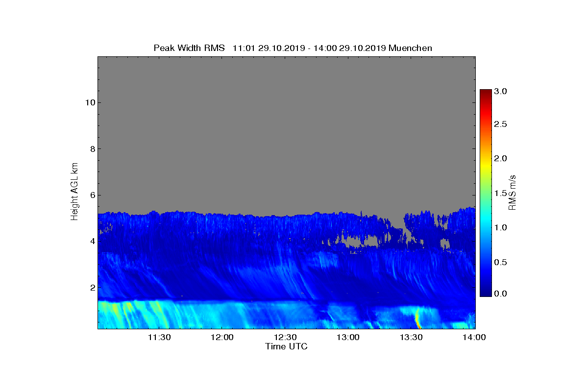The height and width of the screenshot is (392, 588).
Task: Click the height label '10'
Action: coord(89,102)
